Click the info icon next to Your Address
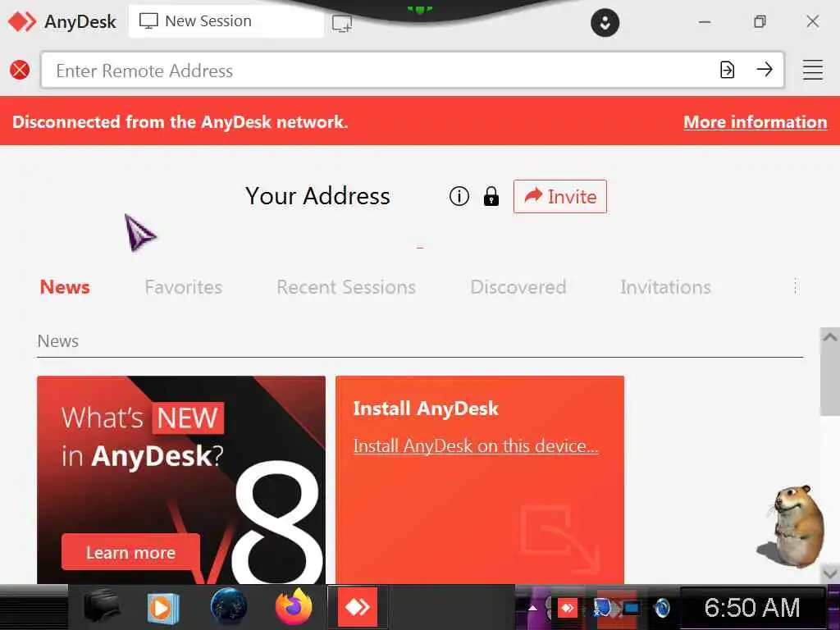840x630 pixels. (x=459, y=196)
